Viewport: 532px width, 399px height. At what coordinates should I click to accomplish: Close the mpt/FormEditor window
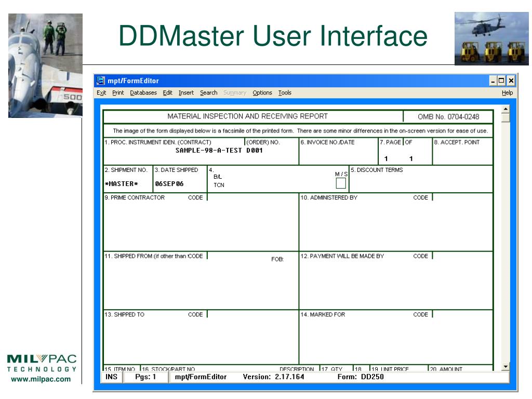tap(511, 81)
